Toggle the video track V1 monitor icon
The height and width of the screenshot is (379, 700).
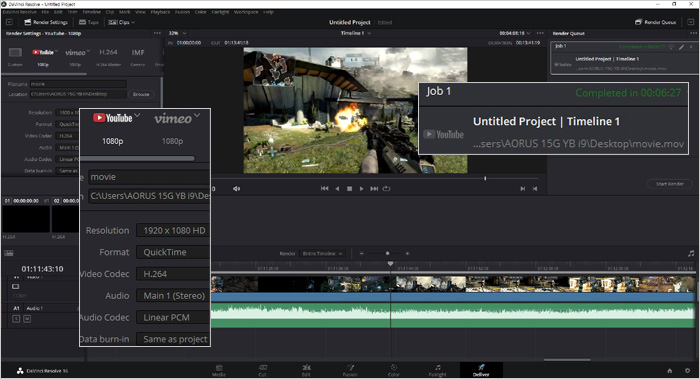[16, 287]
